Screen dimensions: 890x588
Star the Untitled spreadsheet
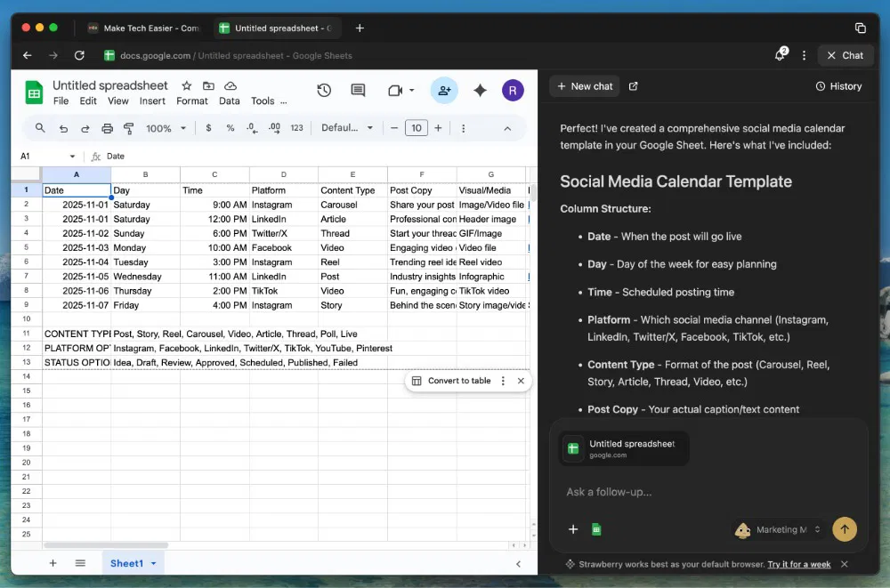(186, 85)
